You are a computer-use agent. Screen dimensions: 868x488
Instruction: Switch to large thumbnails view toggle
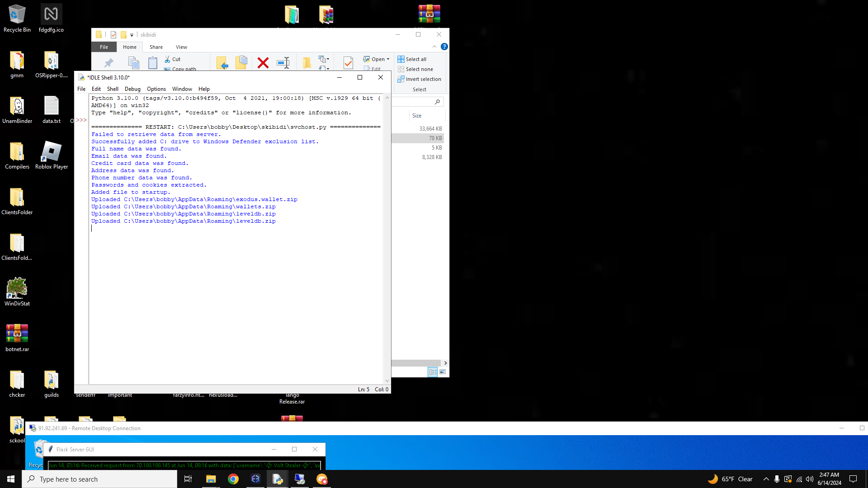[x=443, y=372]
